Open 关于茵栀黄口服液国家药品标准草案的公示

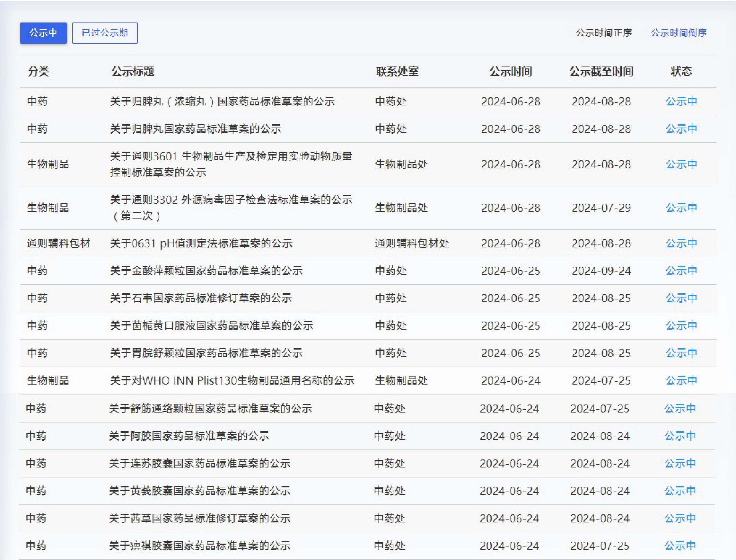(x=212, y=325)
